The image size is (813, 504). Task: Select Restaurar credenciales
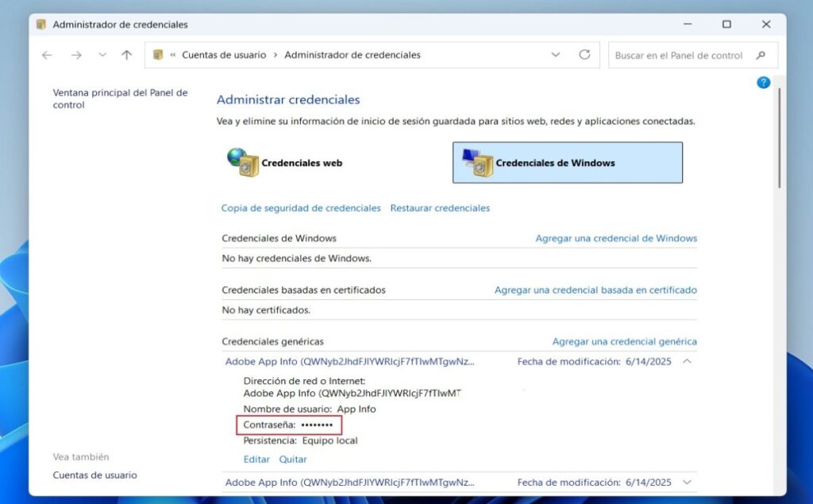(x=440, y=206)
